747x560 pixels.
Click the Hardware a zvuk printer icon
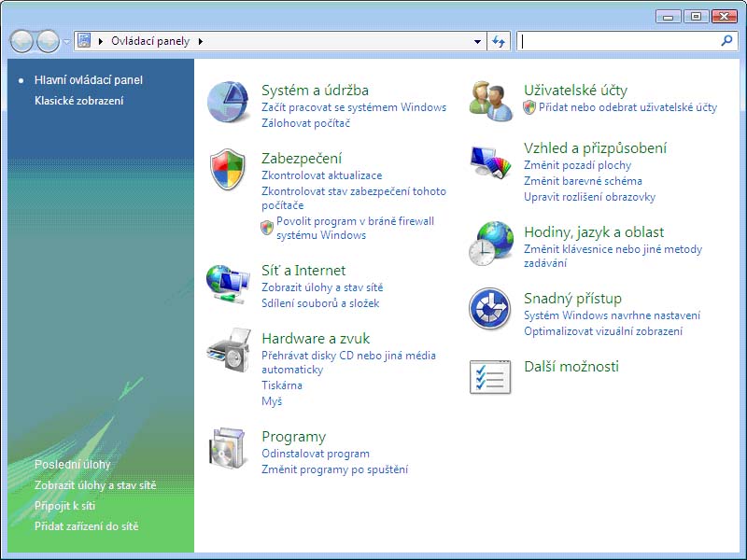(x=229, y=350)
